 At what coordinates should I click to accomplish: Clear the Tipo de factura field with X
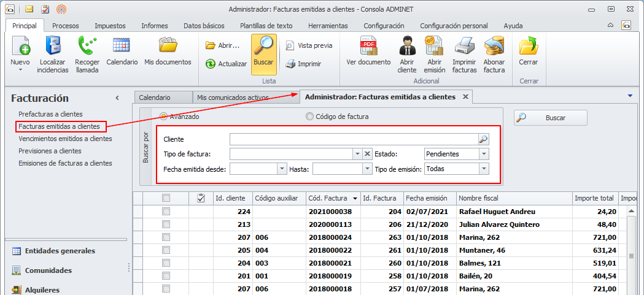coord(368,155)
